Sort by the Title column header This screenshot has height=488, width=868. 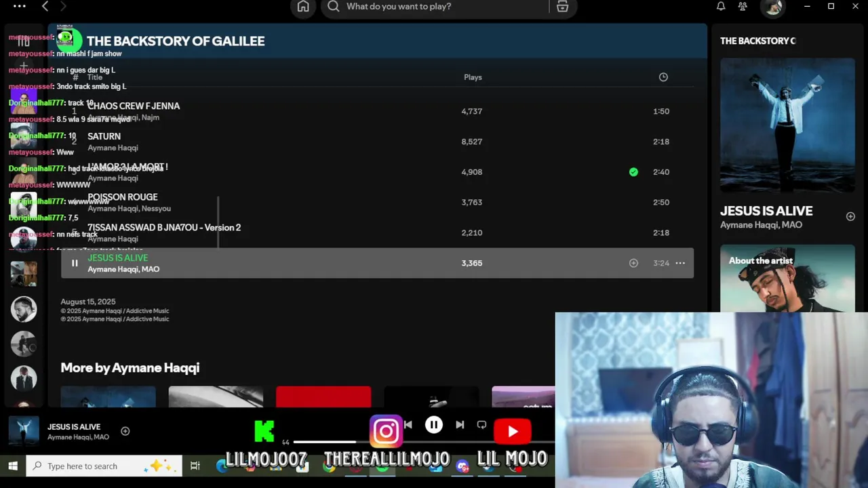point(95,77)
